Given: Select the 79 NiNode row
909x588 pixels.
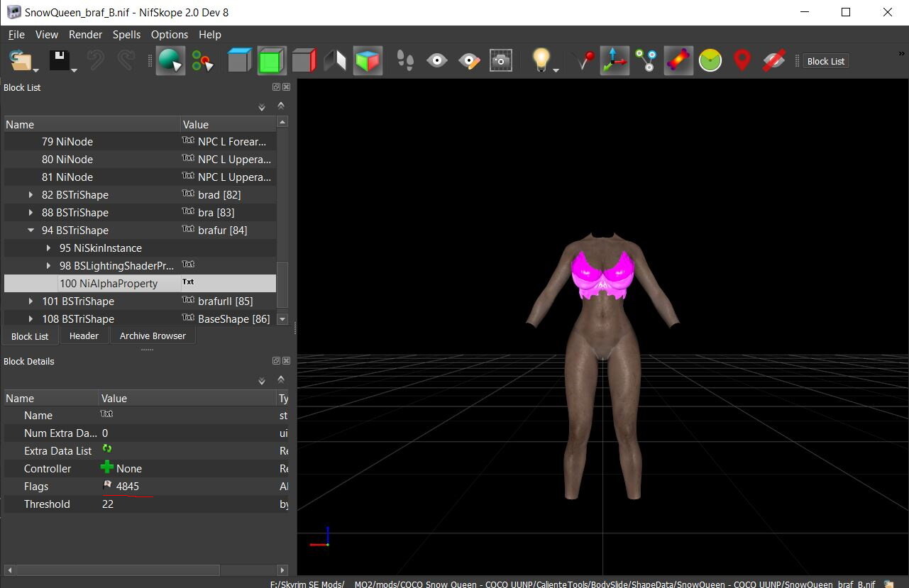Looking at the screenshot, I should (140, 141).
